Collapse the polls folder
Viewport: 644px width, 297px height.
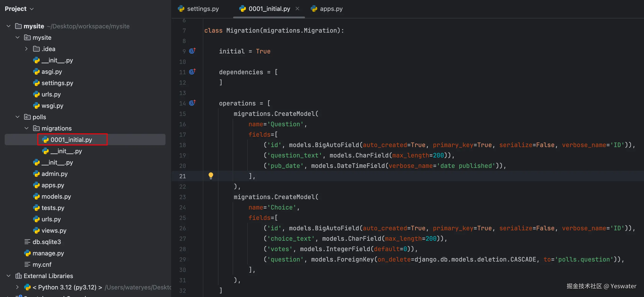pos(17,117)
